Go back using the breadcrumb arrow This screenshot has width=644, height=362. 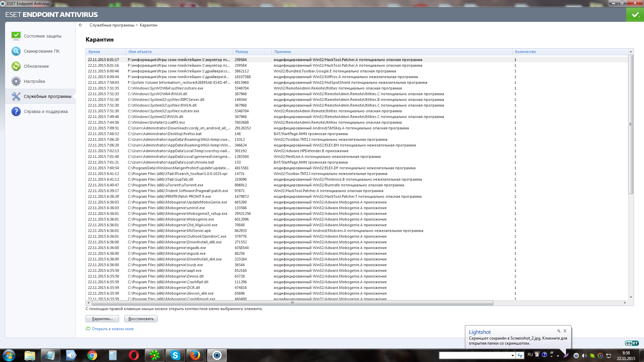tap(80, 25)
